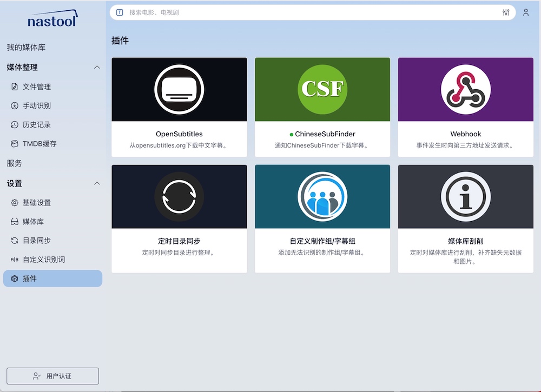Click the cube icon beside 插件
This screenshot has width=541, height=392.
click(x=15, y=278)
